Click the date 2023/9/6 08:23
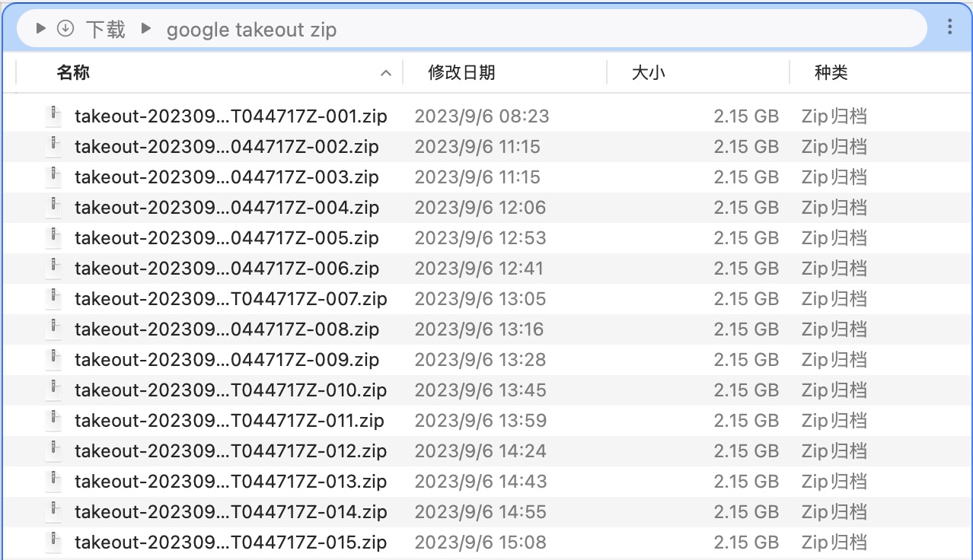 (481, 116)
